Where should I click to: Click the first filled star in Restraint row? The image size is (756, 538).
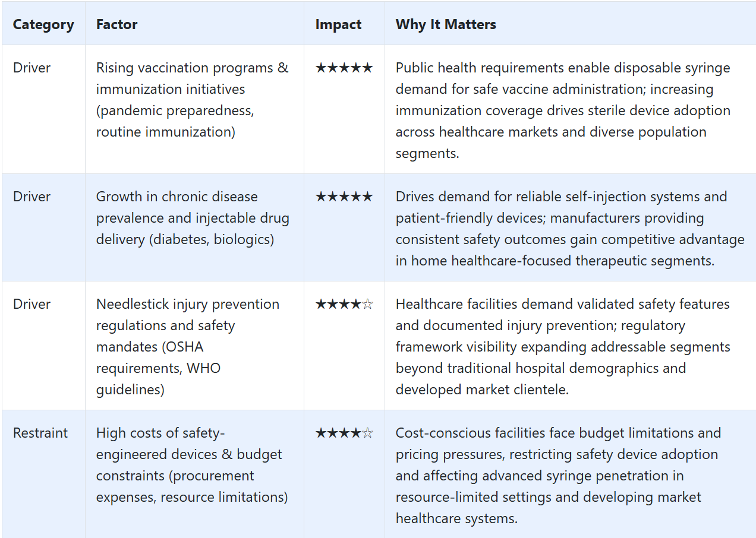321,433
